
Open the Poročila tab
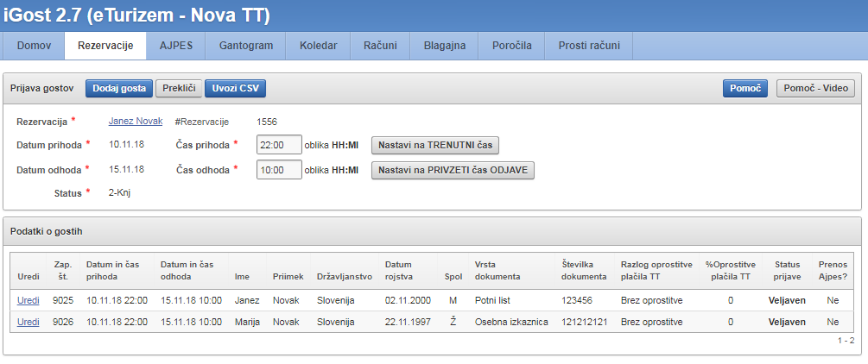tap(511, 46)
